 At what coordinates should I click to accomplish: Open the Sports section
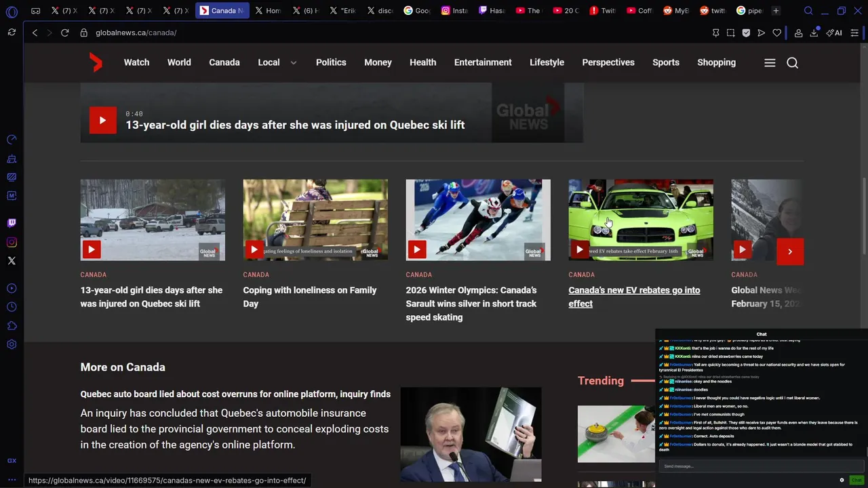pos(666,62)
